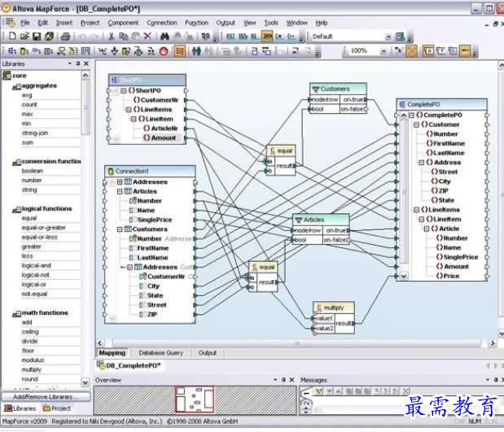Toggle the highlighted orange lines toolbar button

[x=180, y=51]
